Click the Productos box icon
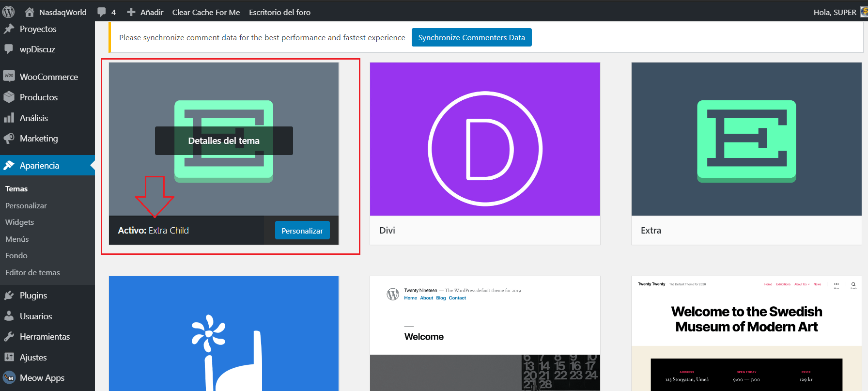Screen dimensions: 868x391 [x=9, y=97]
